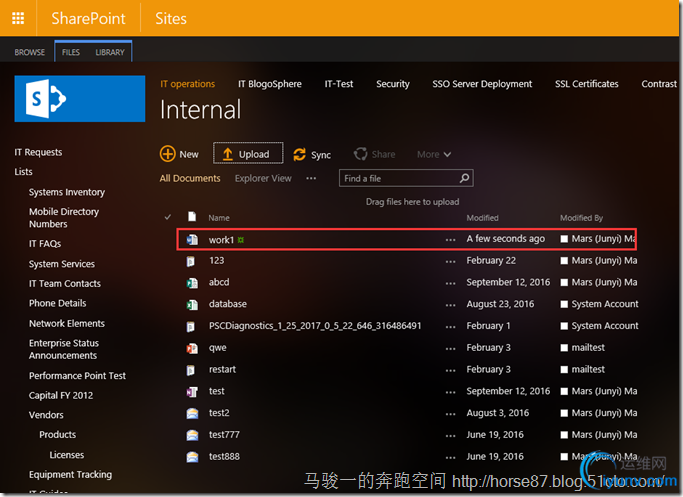Sort by the Modified column header
Viewport: 683px width, 497px height.
coord(482,217)
